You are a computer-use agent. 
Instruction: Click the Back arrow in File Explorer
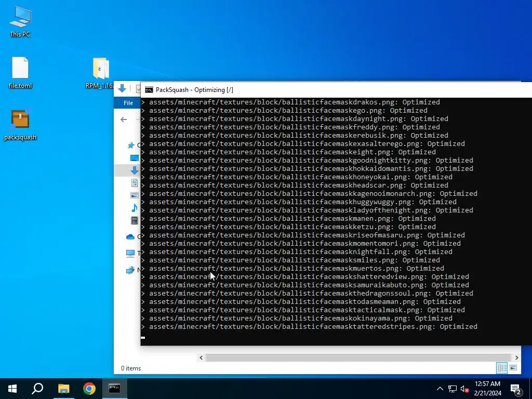[124, 119]
